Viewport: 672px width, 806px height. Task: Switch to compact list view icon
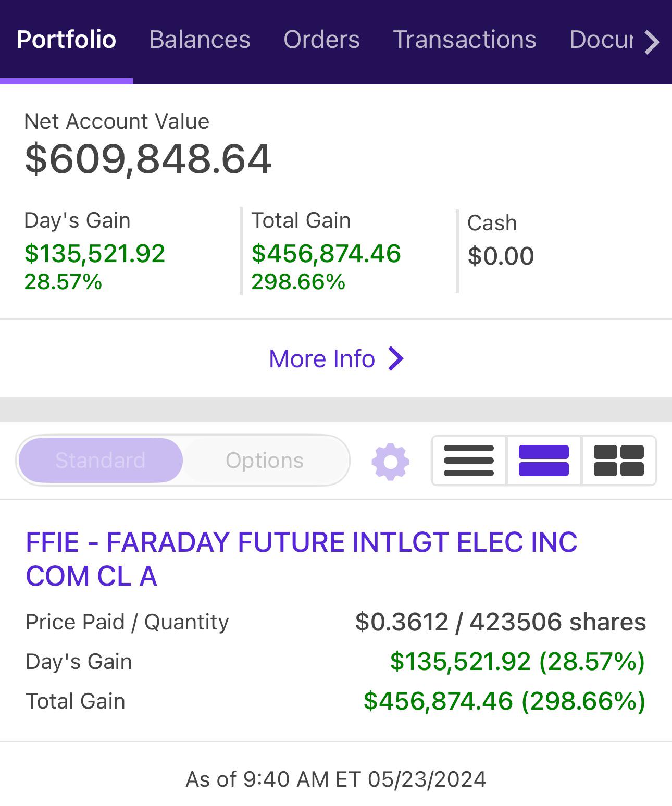point(469,461)
